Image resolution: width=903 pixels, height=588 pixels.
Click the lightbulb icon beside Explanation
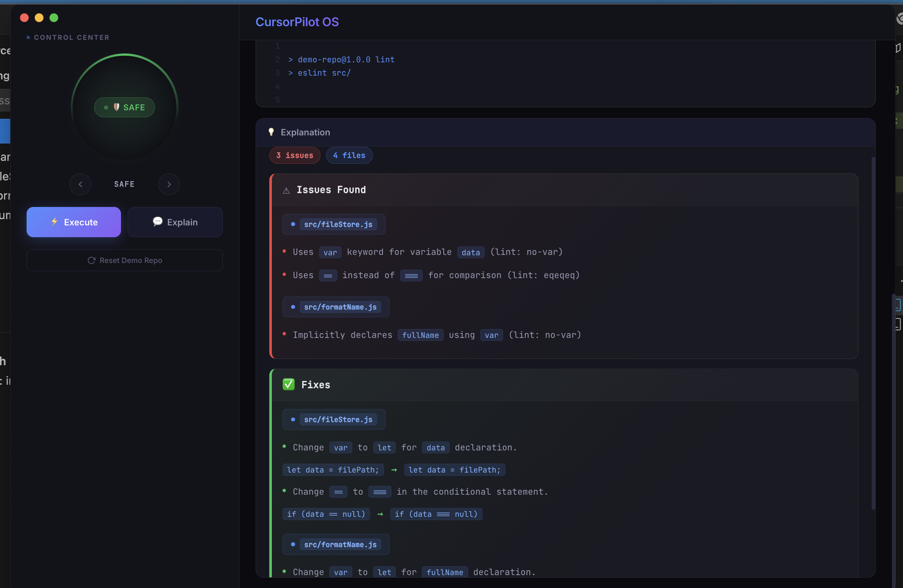[x=271, y=132]
